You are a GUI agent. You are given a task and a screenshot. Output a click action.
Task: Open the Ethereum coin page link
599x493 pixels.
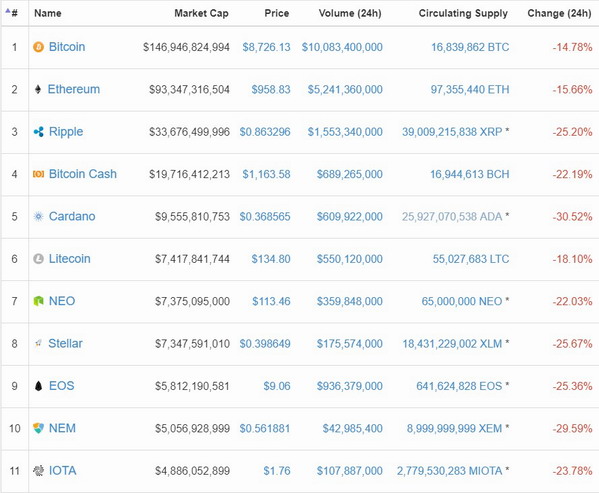click(x=74, y=89)
